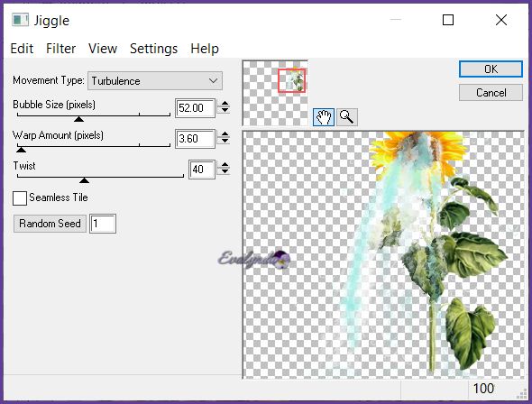Open the Filter menu
Viewport: 532px width, 404px height.
point(60,49)
